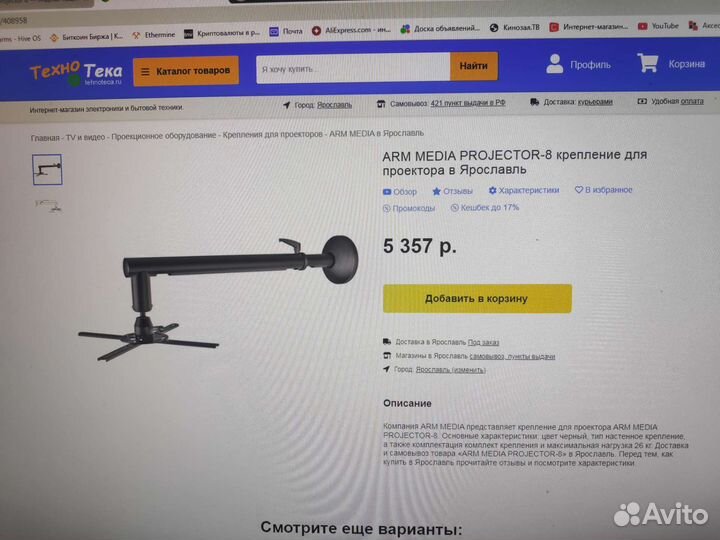This screenshot has height=540, width=720.
Task: Open the Профиль user icon
Action: pyautogui.click(x=555, y=64)
